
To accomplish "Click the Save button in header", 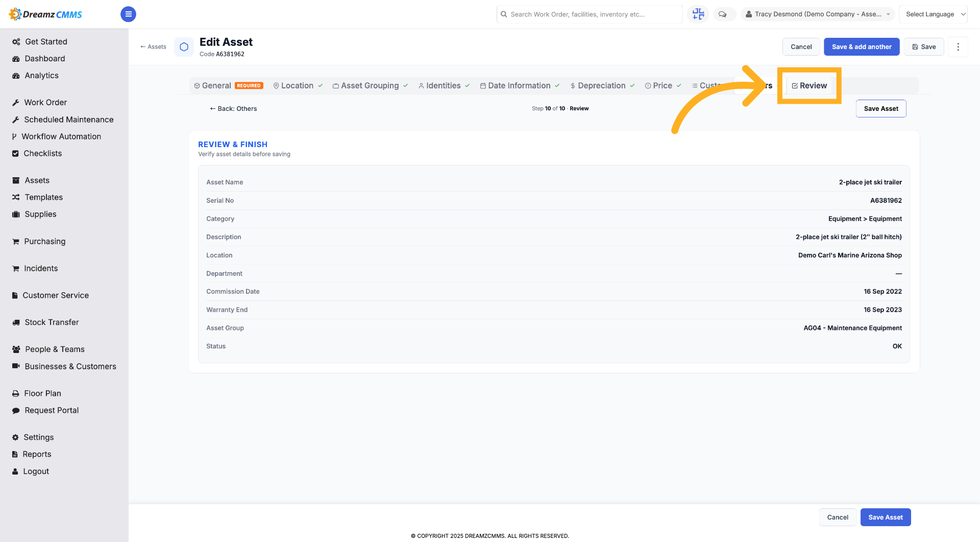I will point(924,47).
